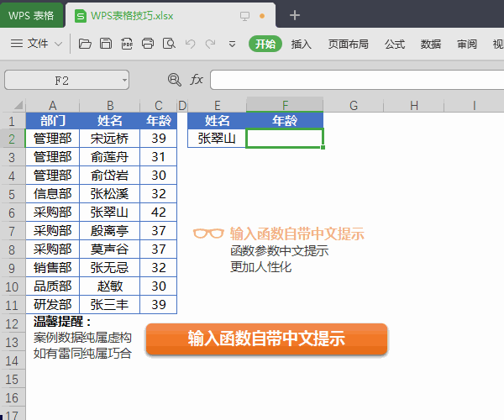Image resolution: width=504 pixels, height=420 pixels.
Task: Select column E header
Action: point(218,105)
